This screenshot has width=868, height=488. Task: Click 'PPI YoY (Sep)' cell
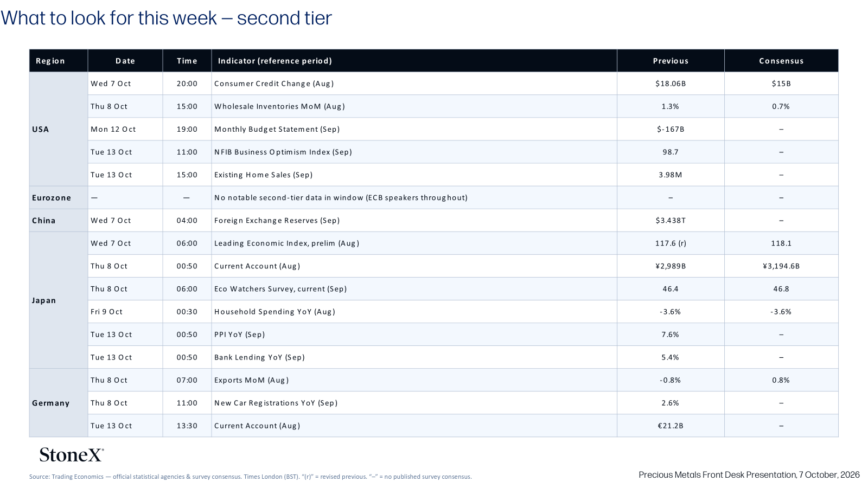point(414,334)
